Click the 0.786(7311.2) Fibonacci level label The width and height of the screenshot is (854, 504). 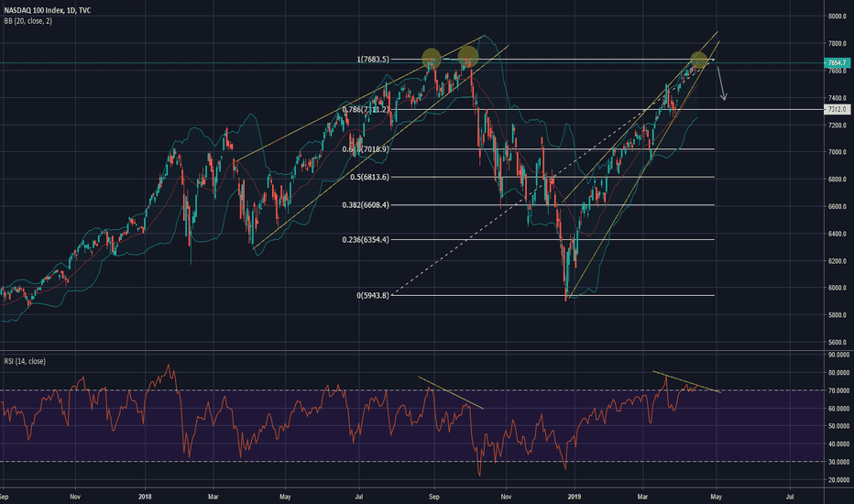coord(366,110)
